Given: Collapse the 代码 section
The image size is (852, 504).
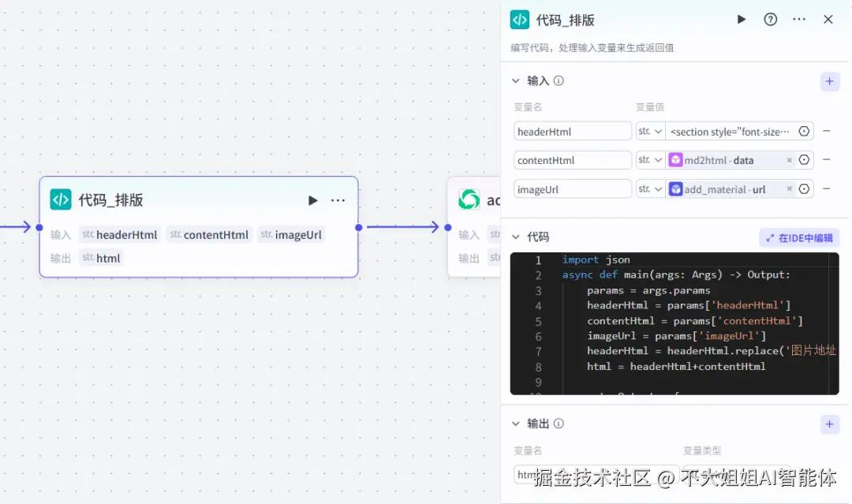Looking at the screenshot, I should point(517,237).
